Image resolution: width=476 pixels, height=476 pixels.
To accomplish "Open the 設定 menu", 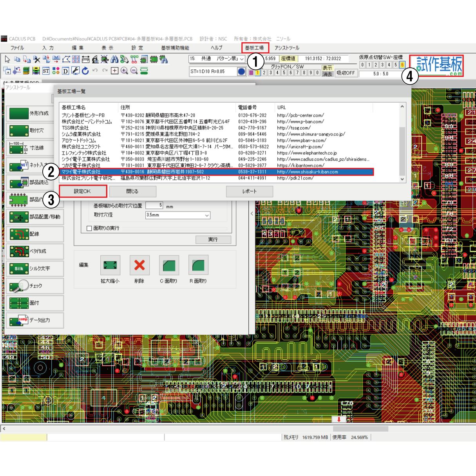I will tap(137, 48).
